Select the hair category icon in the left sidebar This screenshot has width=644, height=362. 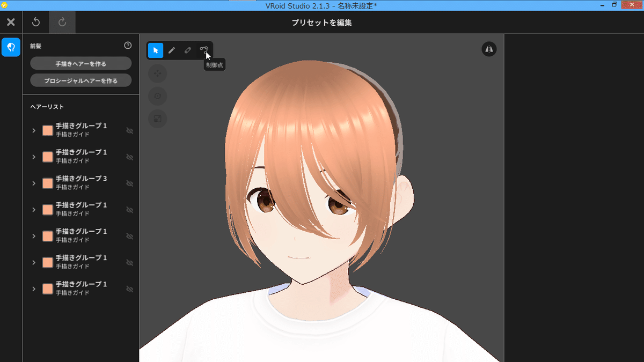point(11,47)
